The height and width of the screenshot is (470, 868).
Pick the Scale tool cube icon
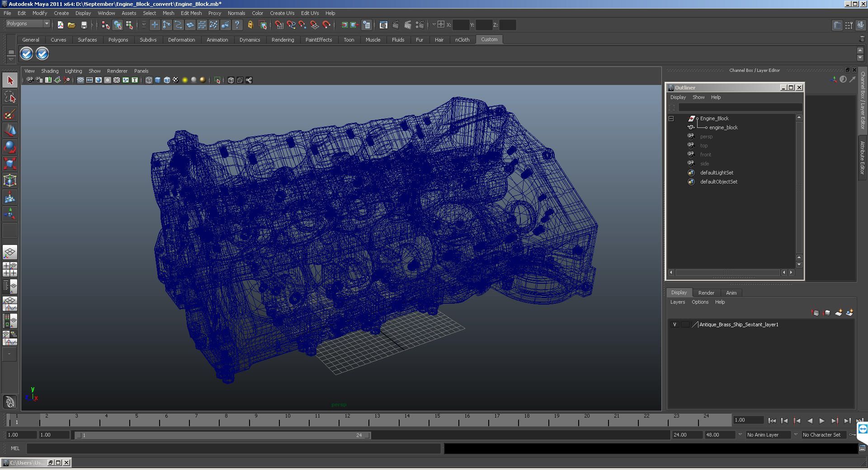click(10, 163)
